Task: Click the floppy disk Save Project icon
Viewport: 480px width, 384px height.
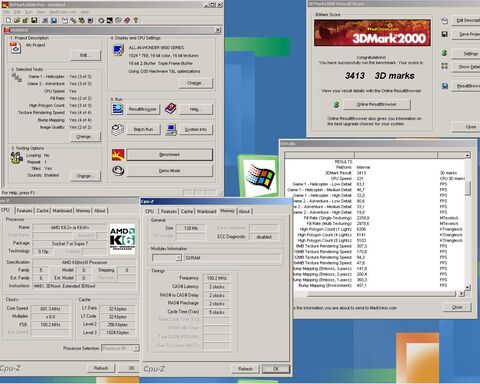Action: point(444,34)
